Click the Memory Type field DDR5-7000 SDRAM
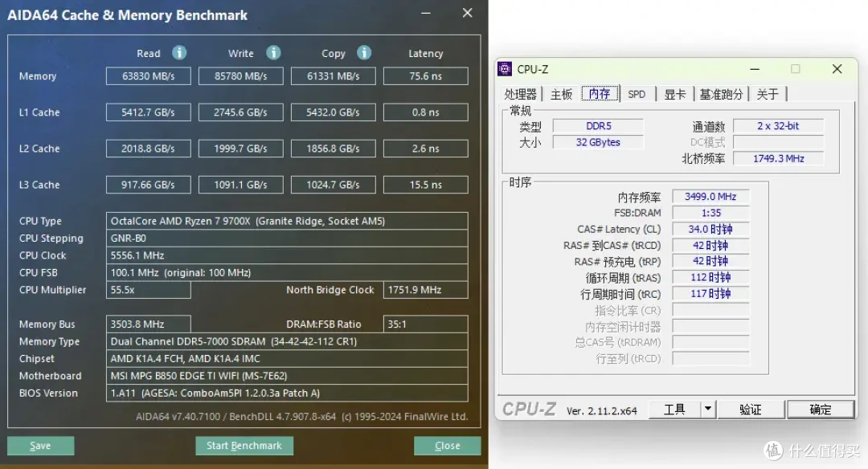868x469 pixels. point(287,341)
